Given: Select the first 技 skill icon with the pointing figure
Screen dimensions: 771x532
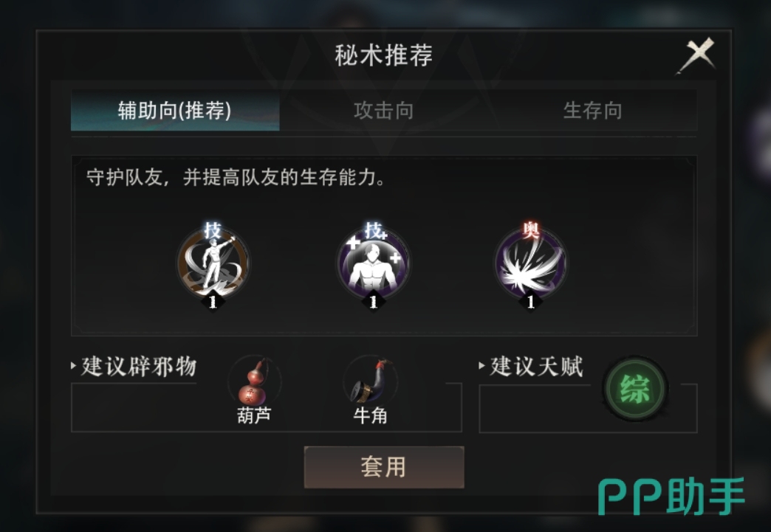Looking at the screenshot, I should click(213, 264).
